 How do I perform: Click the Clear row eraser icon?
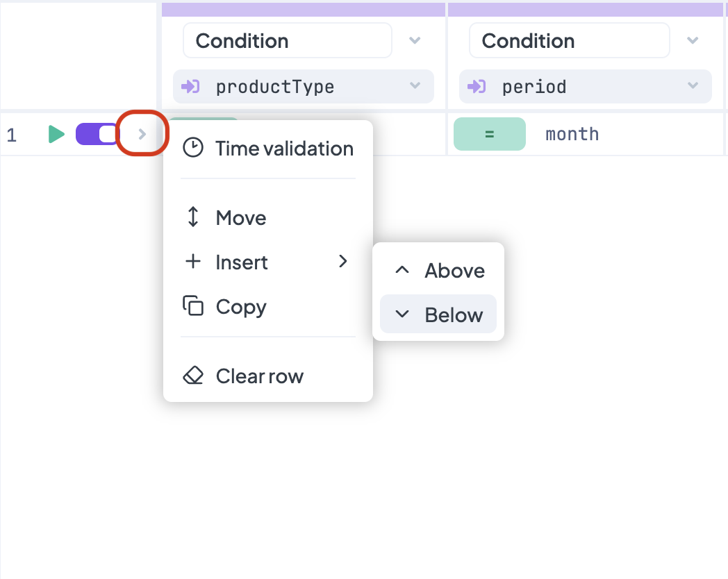192,376
